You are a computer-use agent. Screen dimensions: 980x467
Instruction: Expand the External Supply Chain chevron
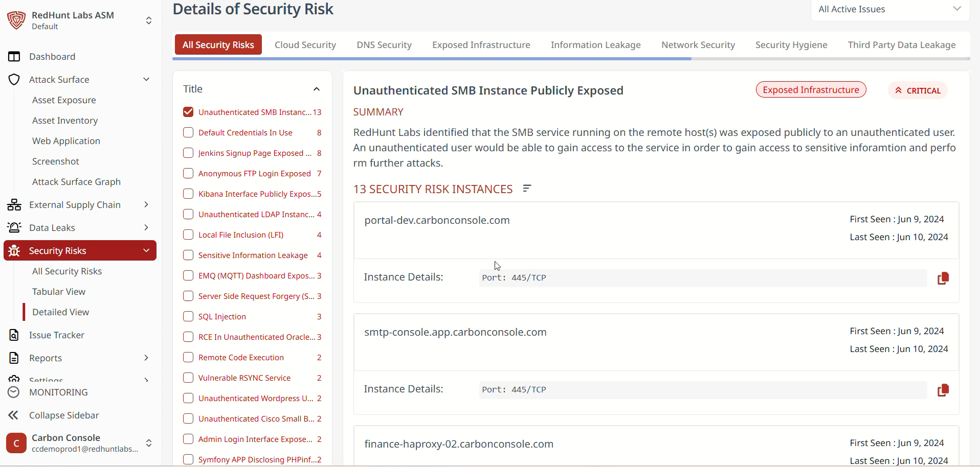click(x=146, y=204)
